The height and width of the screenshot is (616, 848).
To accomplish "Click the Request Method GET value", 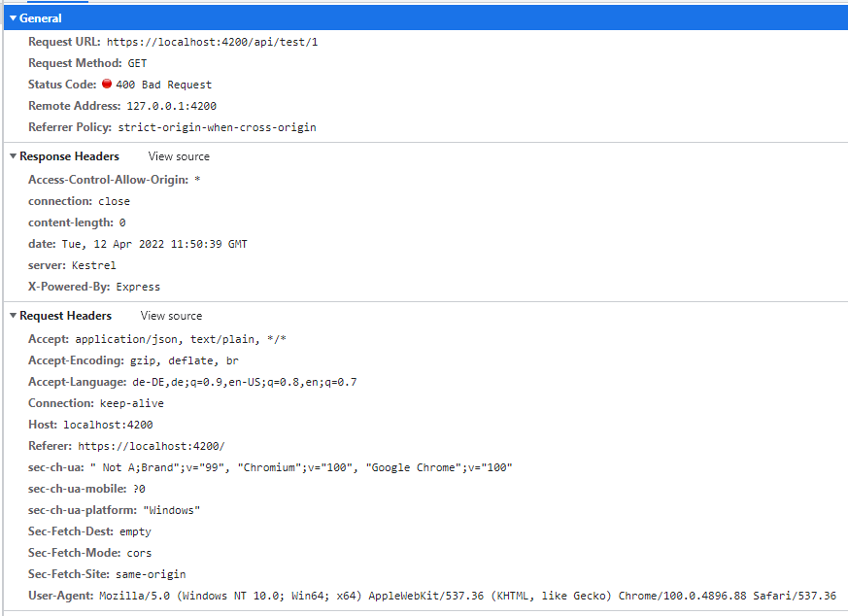I will [137, 63].
